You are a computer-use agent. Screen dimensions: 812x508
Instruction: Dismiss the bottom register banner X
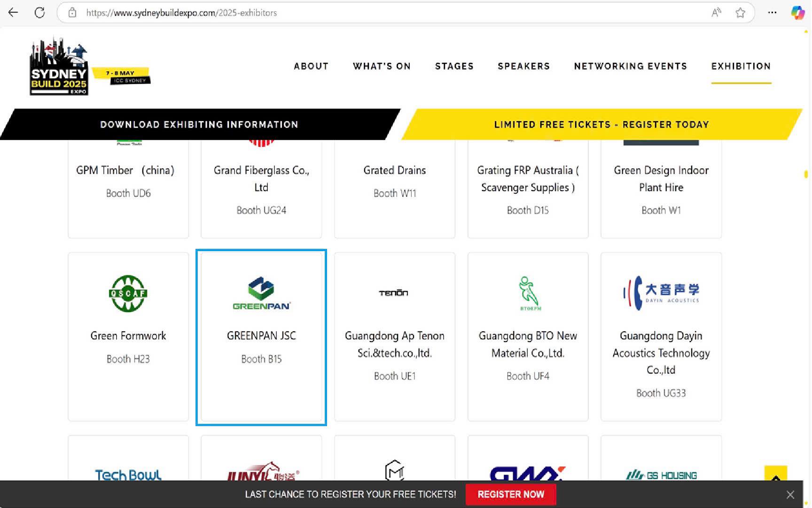coord(790,495)
